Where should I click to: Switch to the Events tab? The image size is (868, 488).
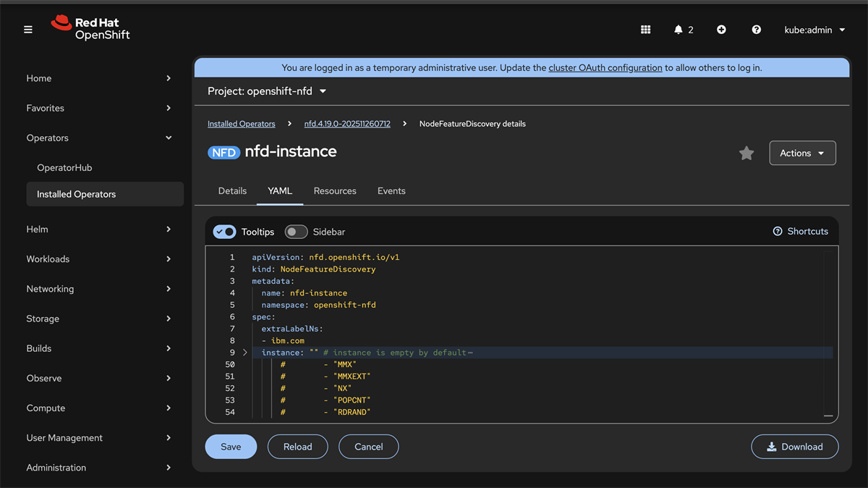click(391, 191)
